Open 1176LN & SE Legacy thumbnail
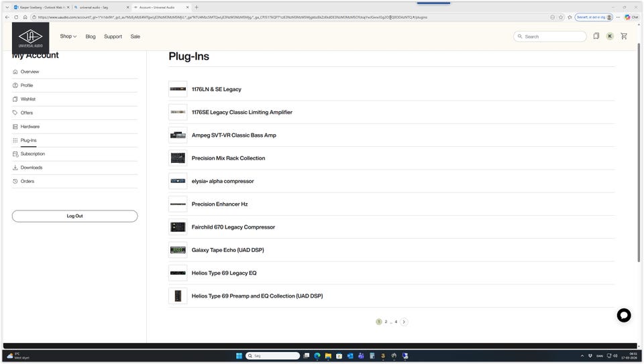 pyautogui.click(x=178, y=89)
